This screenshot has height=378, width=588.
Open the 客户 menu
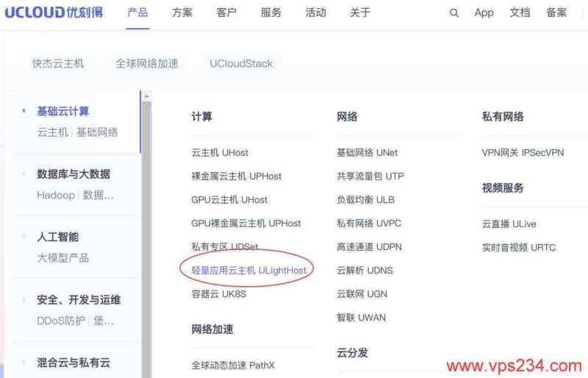point(226,13)
